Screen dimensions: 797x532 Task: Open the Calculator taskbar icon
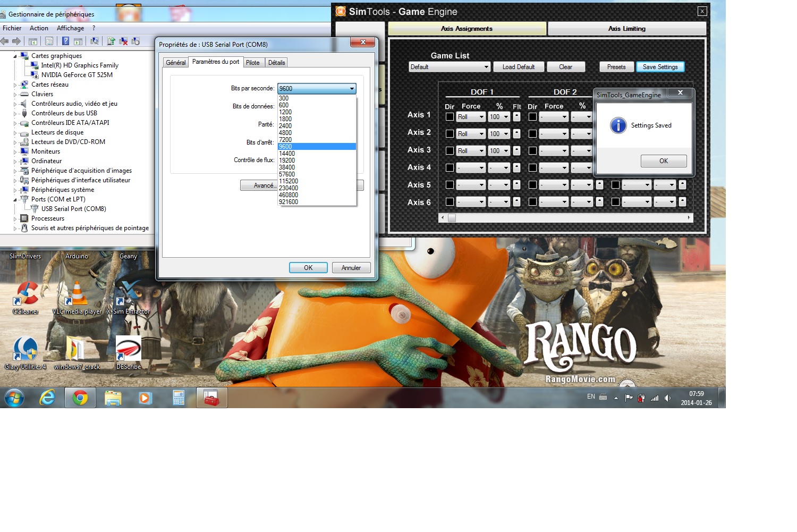click(x=179, y=398)
